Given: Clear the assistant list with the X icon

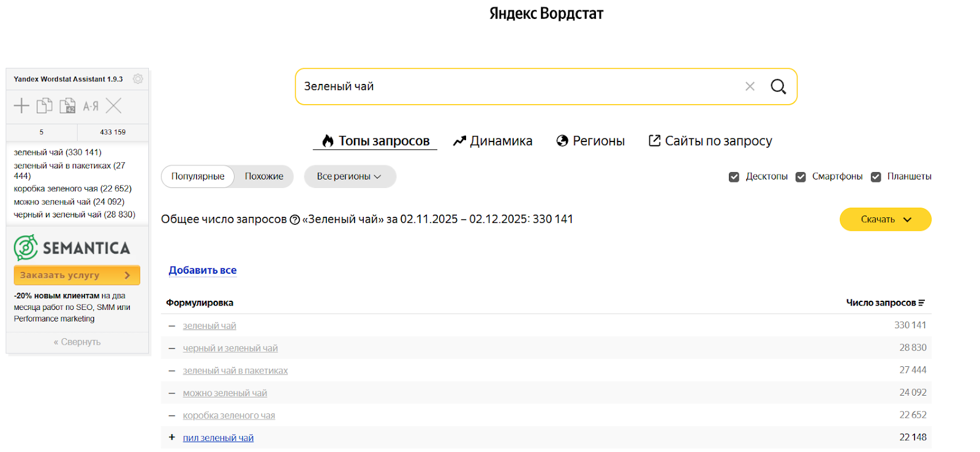Looking at the screenshot, I should [114, 106].
